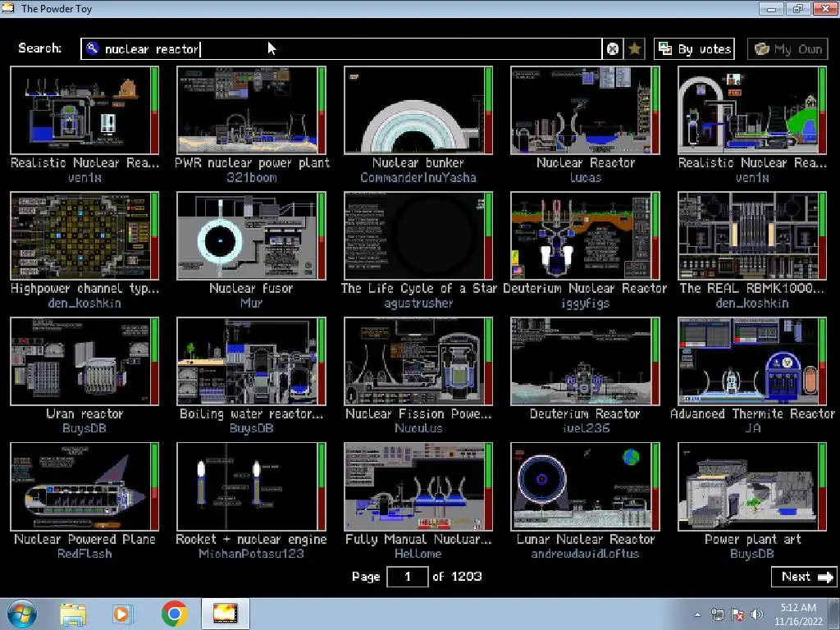Open Google Chrome from the taskbar
Image resolution: width=840 pixels, height=630 pixels.
pyautogui.click(x=174, y=614)
